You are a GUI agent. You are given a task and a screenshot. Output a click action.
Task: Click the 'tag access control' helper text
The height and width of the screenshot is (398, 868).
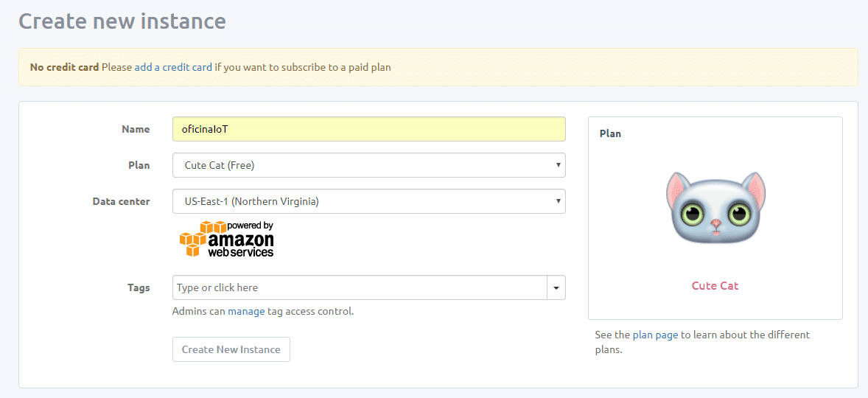[x=310, y=311]
